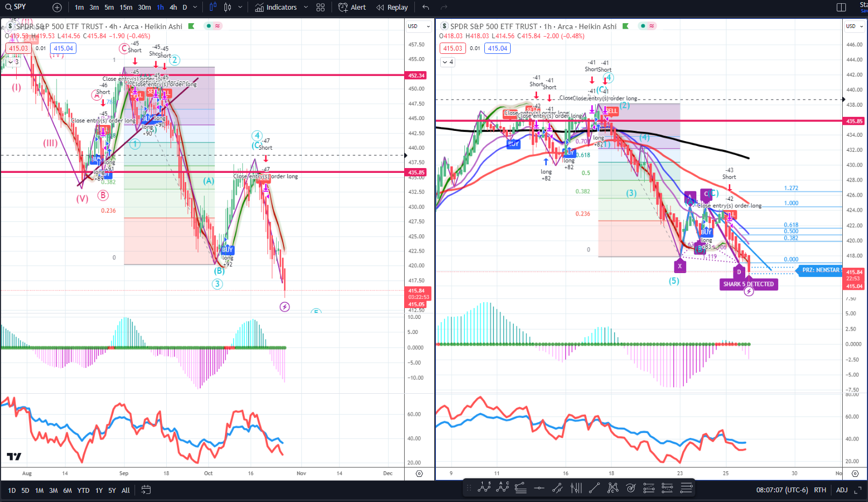Click the purple lightning icon on 4h chart

[x=285, y=307]
